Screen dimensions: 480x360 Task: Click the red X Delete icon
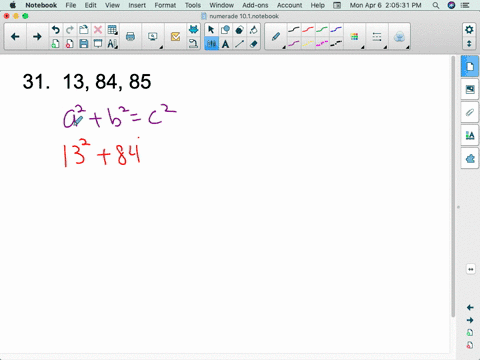pos(98,30)
